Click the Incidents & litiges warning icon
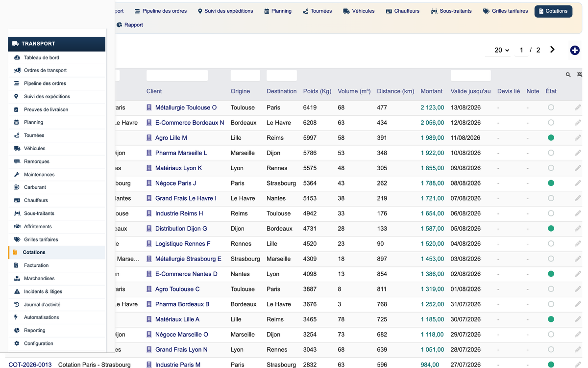The width and height of the screenshot is (588, 368). (x=17, y=291)
